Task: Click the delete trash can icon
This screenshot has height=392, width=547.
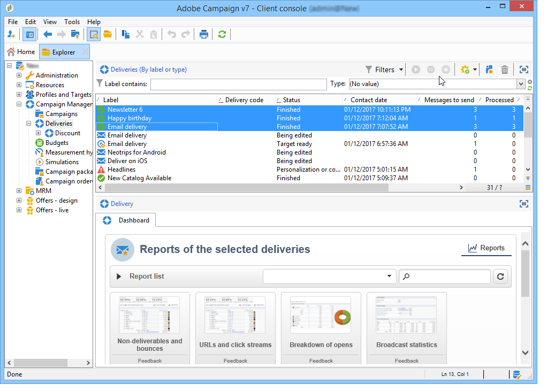Action: coord(504,70)
